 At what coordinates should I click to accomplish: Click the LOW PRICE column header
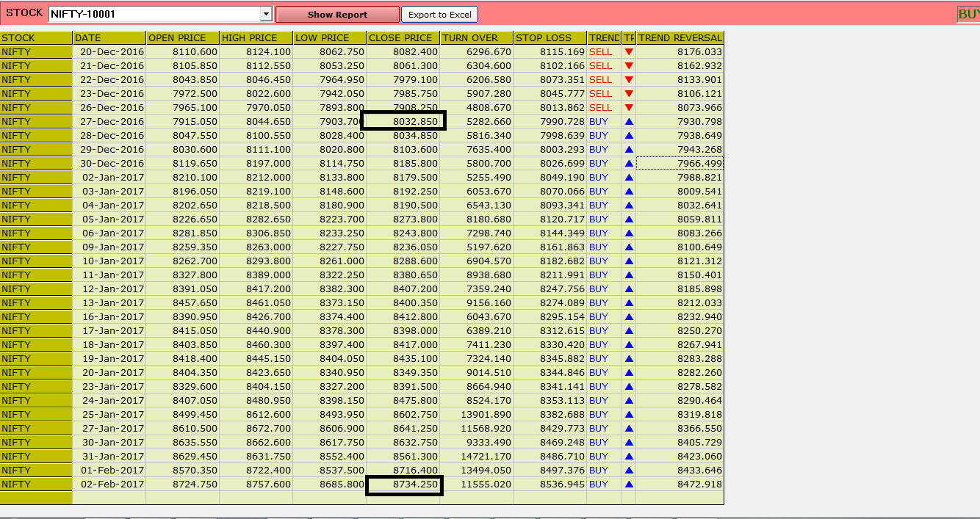330,38
